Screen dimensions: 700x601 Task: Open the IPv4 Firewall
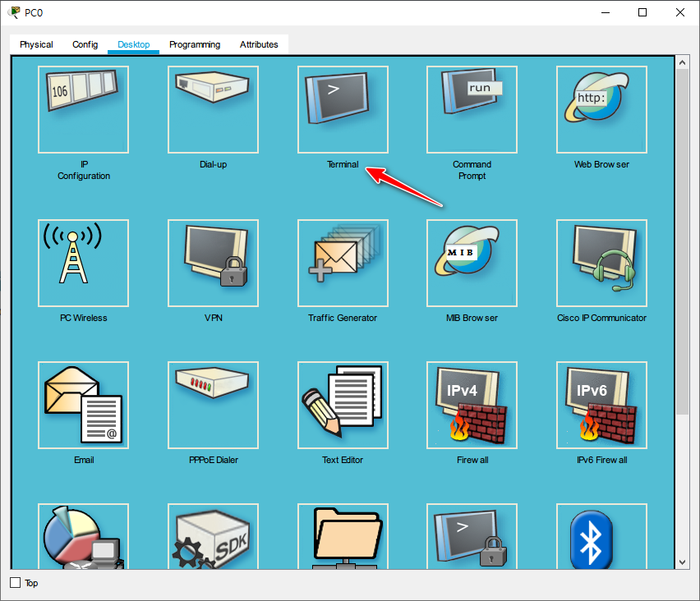coord(472,406)
